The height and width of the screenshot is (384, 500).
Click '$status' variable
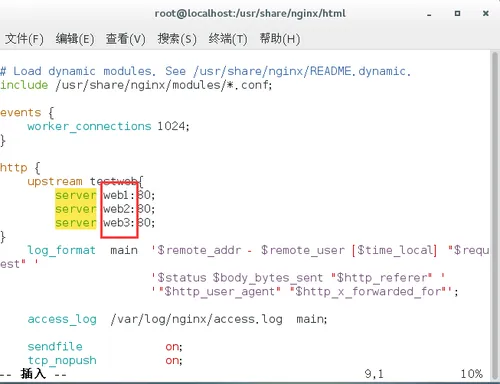(x=182, y=278)
